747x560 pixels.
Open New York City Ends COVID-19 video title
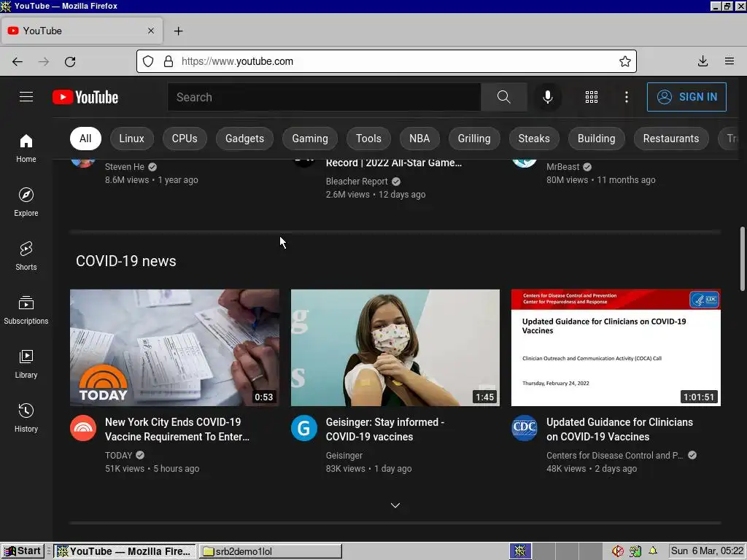point(177,429)
